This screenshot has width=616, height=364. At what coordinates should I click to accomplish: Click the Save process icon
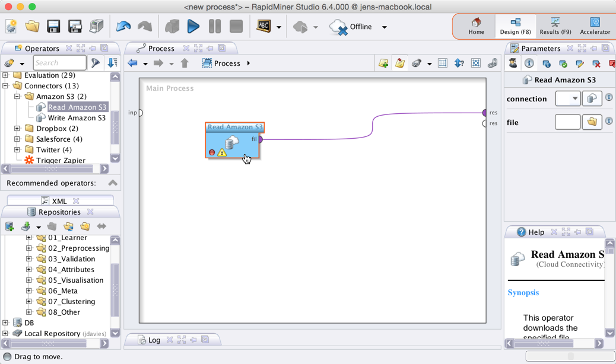53,27
